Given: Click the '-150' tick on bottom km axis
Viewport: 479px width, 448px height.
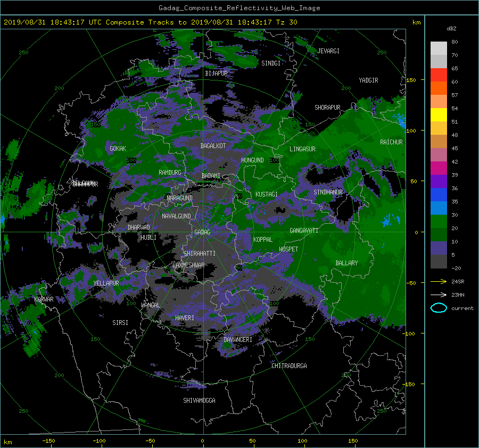Looking at the screenshot, I should click(x=48, y=441).
